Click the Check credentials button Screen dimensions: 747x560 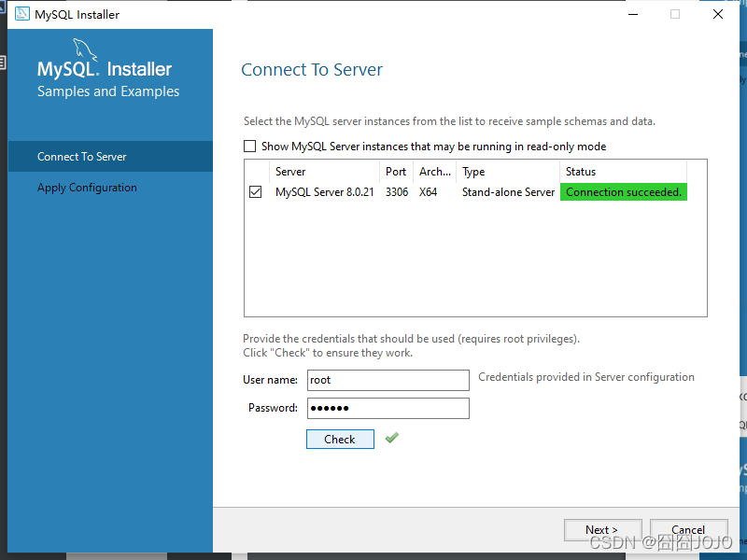[x=340, y=439]
